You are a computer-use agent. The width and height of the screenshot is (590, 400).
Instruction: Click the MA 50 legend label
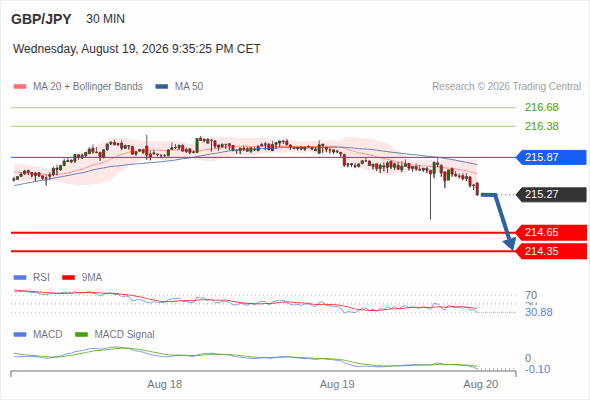pyautogui.click(x=189, y=87)
